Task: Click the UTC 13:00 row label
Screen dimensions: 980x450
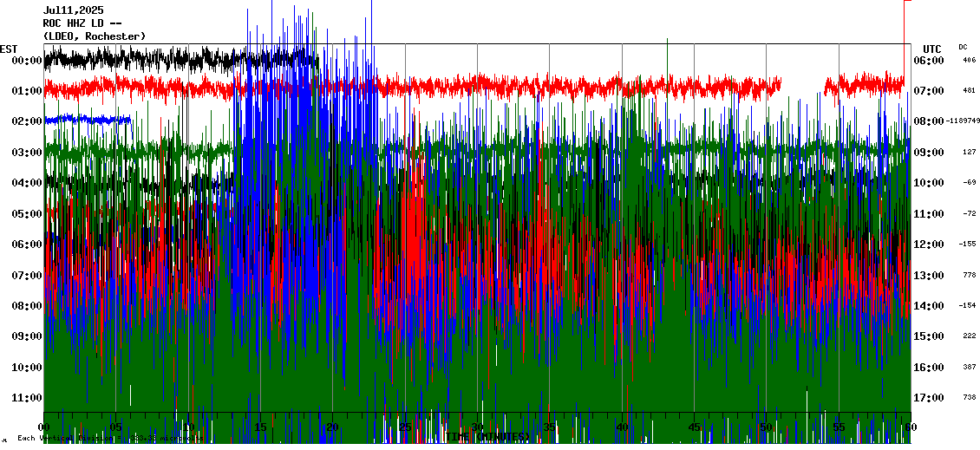Action: tap(929, 275)
